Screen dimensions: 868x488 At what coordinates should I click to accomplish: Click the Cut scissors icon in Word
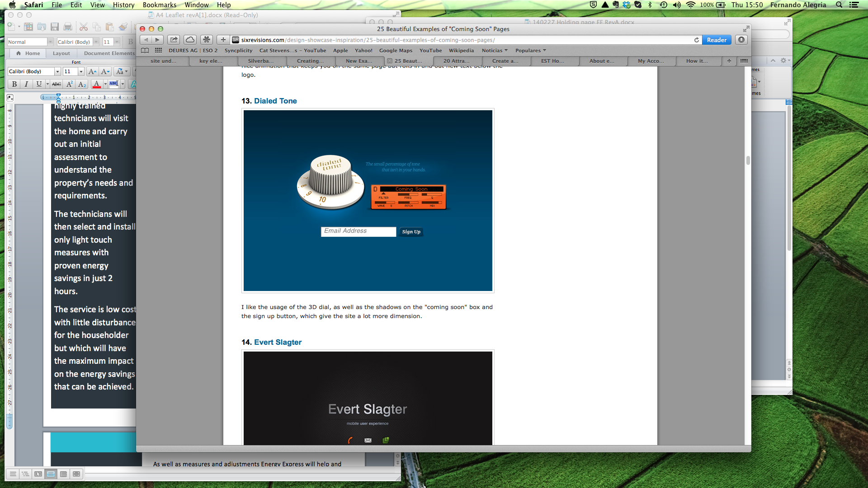point(84,27)
